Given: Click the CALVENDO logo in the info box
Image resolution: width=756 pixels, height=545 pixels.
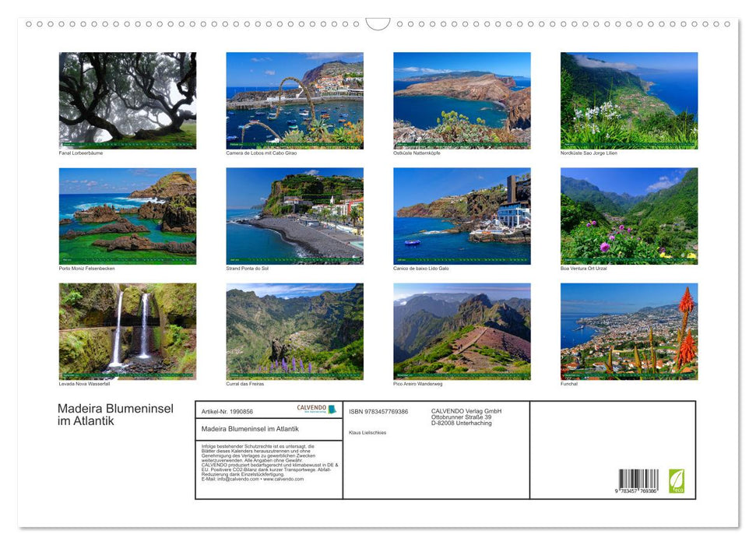Looking at the screenshot, I should point(316,409).
